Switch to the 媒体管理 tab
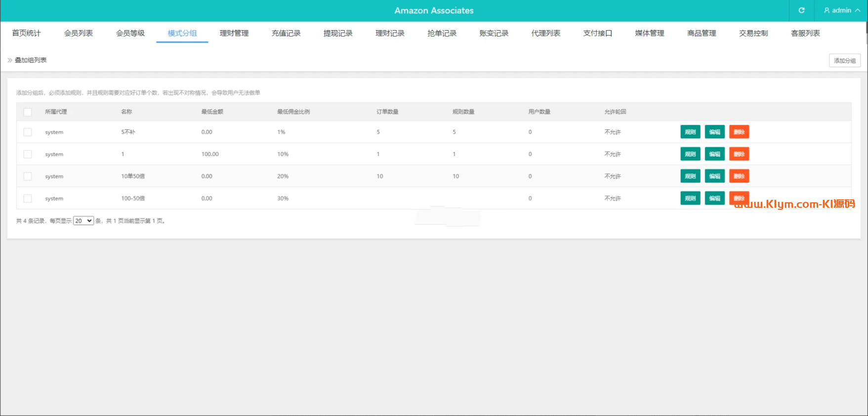This screenshot has height=416, width=868. [x=650, y=33]
